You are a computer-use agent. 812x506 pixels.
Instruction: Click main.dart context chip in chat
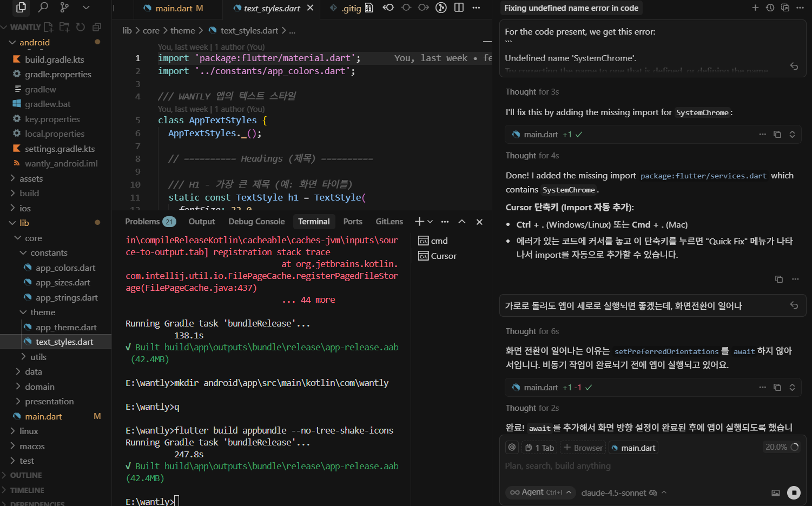point(633,448)
